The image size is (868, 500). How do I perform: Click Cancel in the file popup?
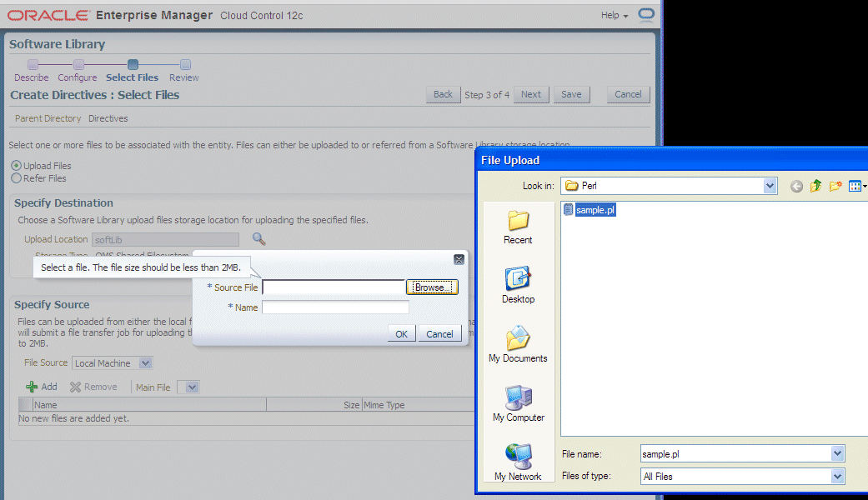pos(439,333)
